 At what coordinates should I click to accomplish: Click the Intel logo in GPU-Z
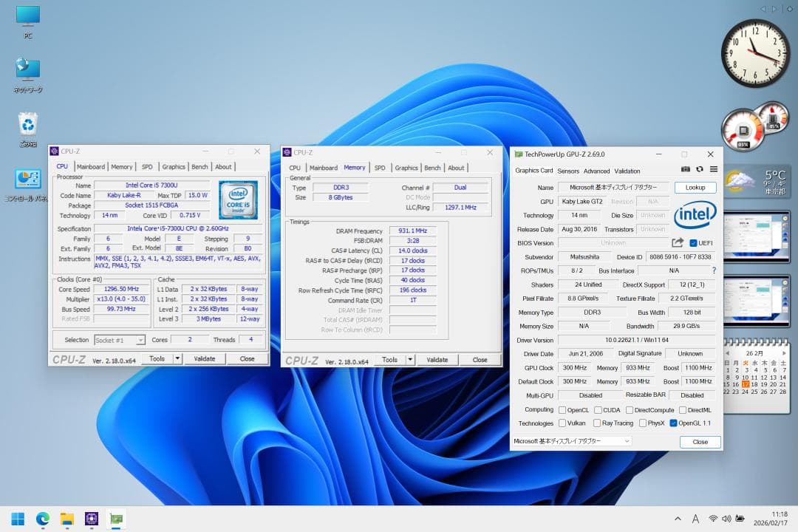(x=695, y=214)
